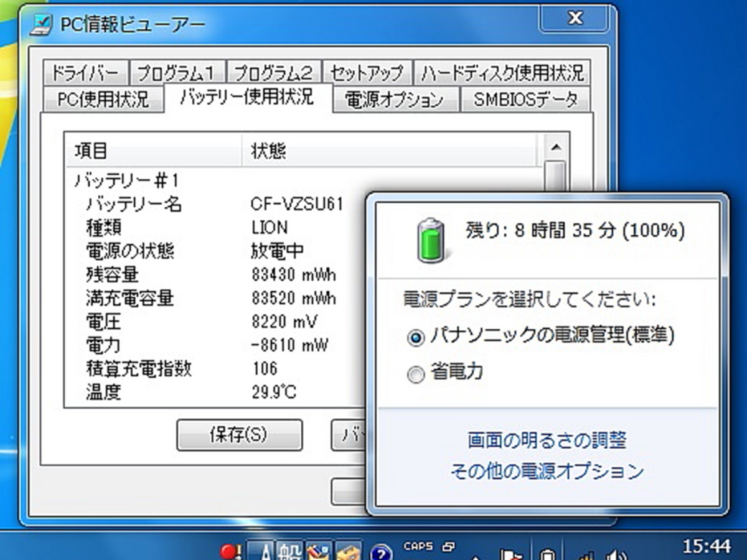The image size is (747, 560).
Task: Click the CAPS indicator on the language bar
Action: [x=418, y=547]
